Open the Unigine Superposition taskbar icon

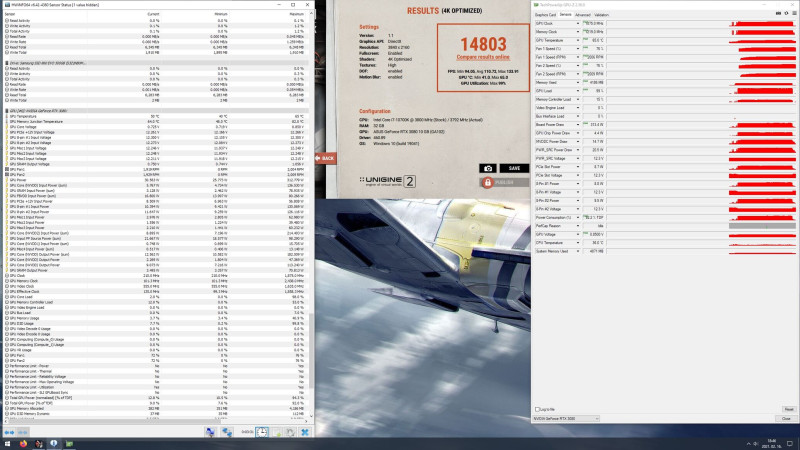click(x=38, y=444)
